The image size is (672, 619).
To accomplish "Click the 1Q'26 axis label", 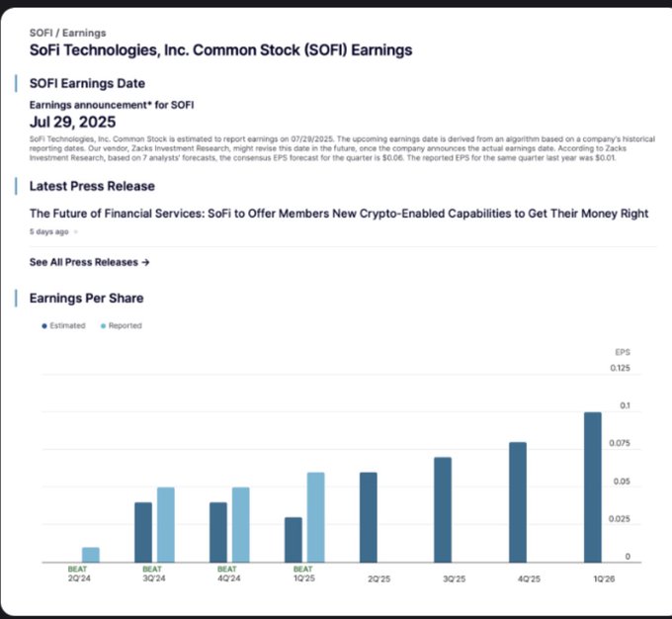I will [x=604, y=578].
